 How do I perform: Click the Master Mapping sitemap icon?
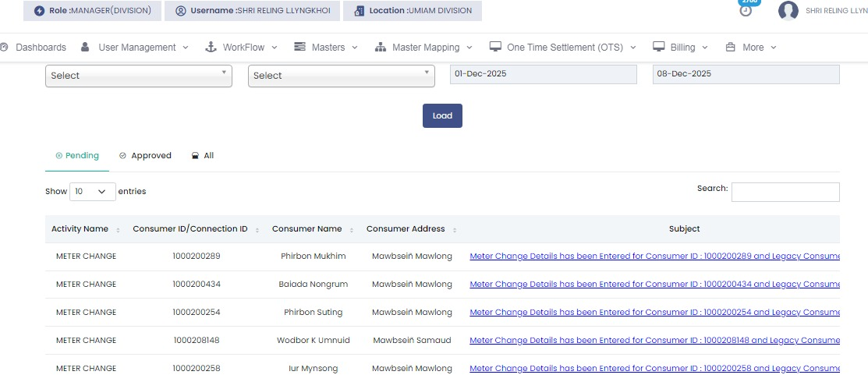381,48
